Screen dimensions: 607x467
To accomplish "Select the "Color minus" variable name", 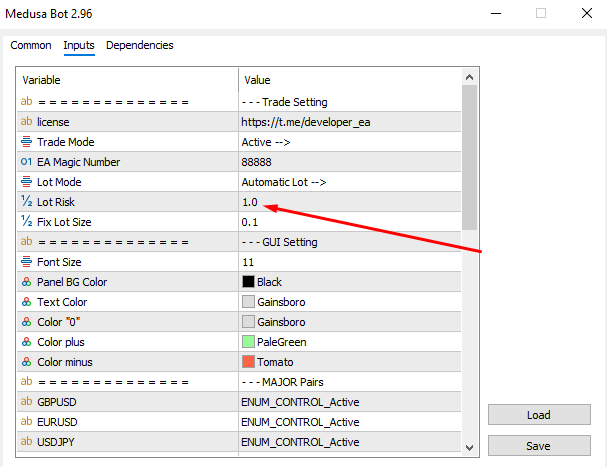I will click(x=65, y=362).
